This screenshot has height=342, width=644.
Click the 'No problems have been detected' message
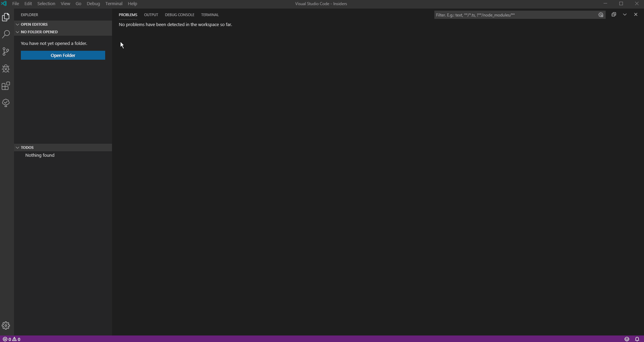pos(175,24)
